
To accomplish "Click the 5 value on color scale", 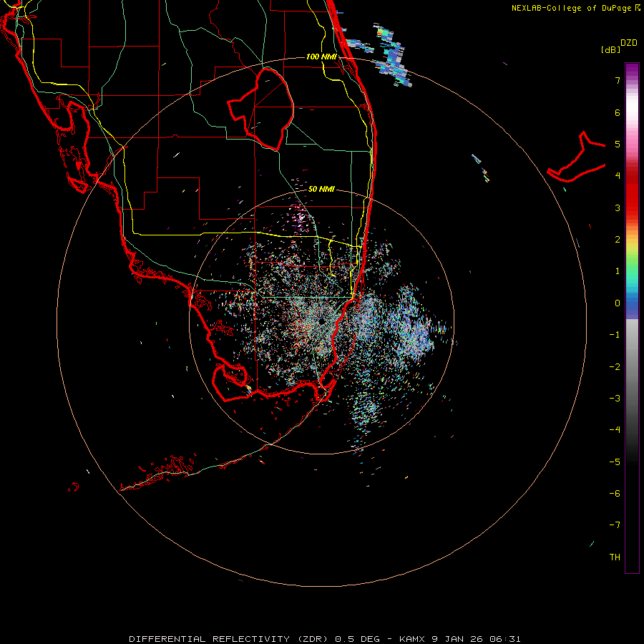I will (618, 144).
